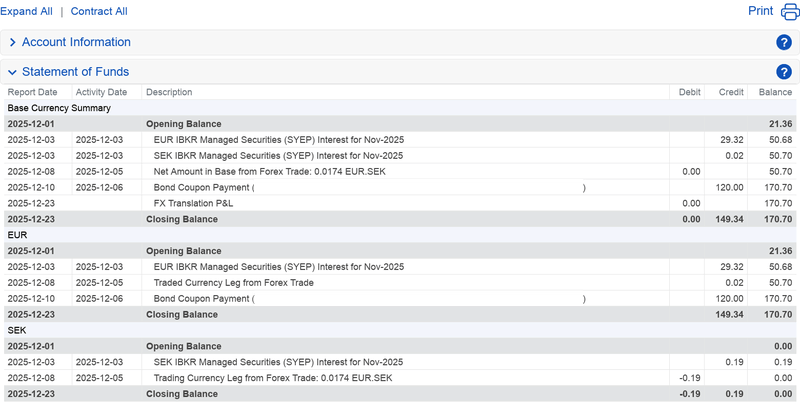Collapse the Statement of Funds chevron

coord(12,72)
